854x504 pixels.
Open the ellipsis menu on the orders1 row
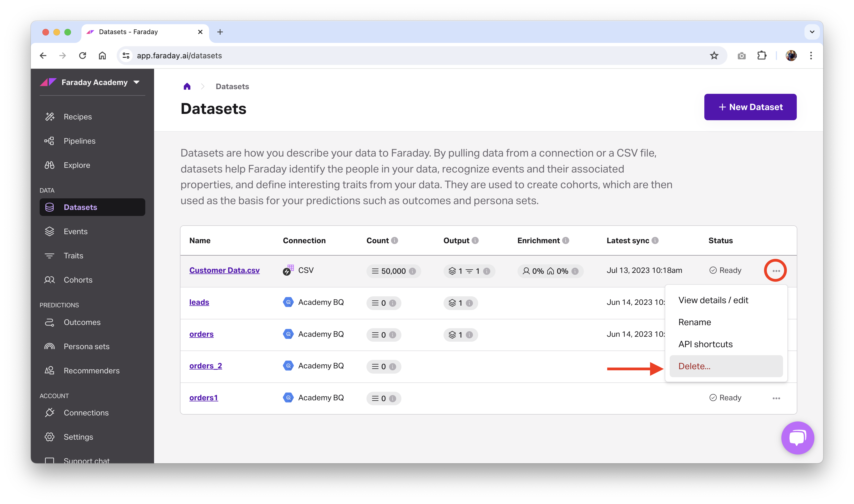tap(777, 398)
